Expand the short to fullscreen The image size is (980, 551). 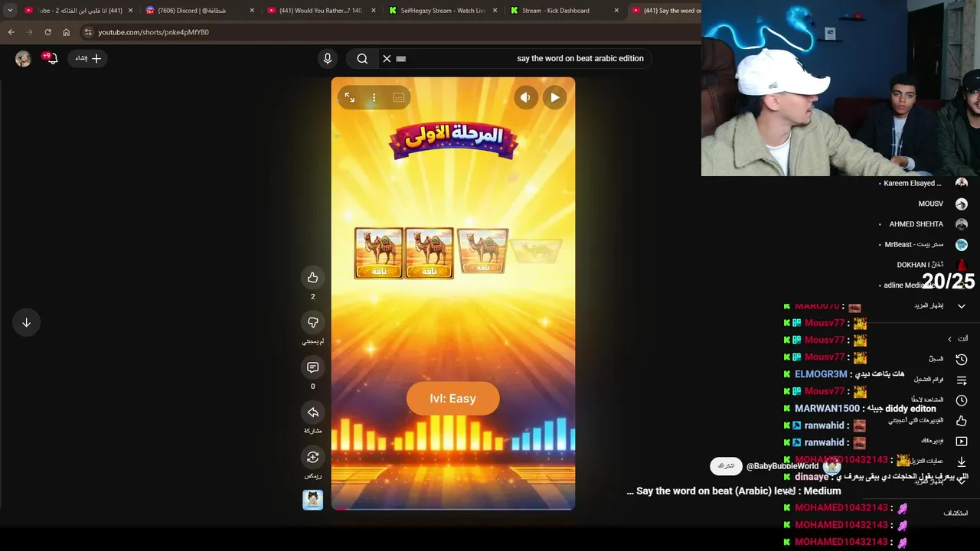[x=349, y=97]
